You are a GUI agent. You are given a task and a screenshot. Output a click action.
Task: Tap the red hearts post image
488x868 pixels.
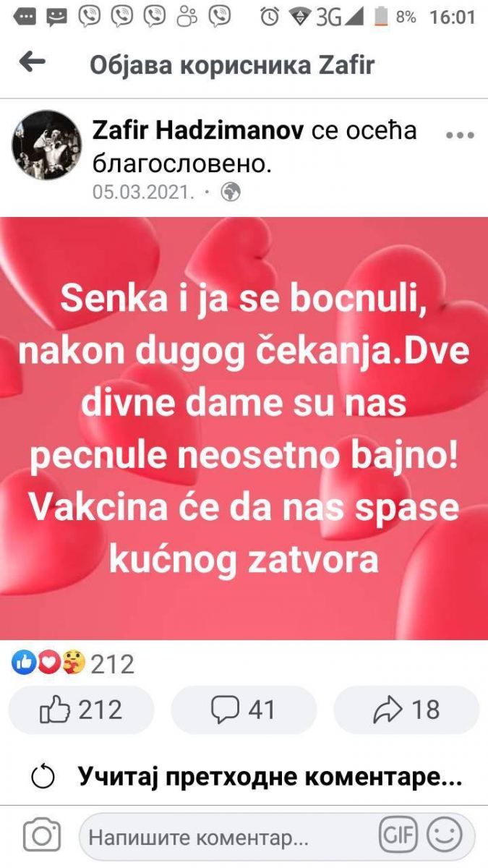pyautogui.click(x=244, y=428)
